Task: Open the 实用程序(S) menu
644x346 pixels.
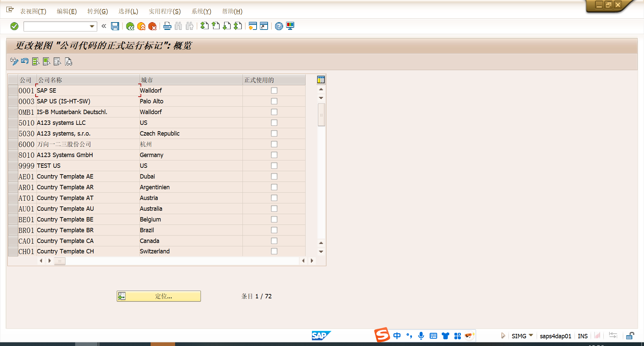Action: 164,11
